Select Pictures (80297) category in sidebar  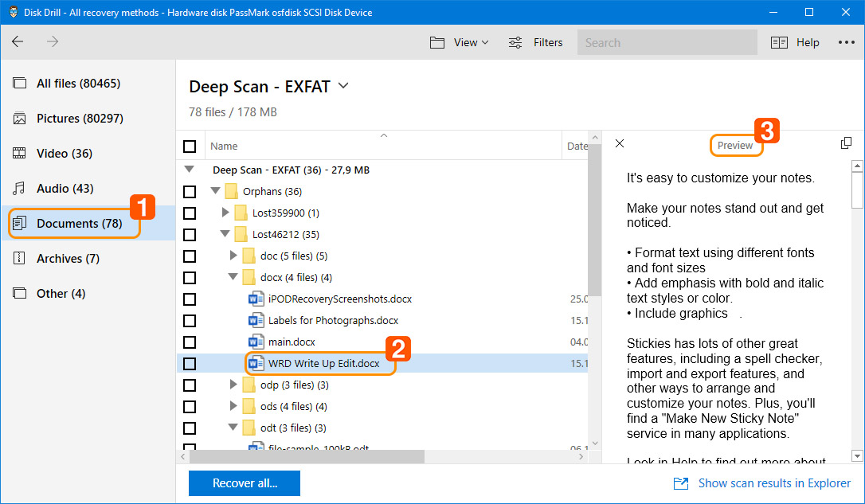click(x=80, y=119)
